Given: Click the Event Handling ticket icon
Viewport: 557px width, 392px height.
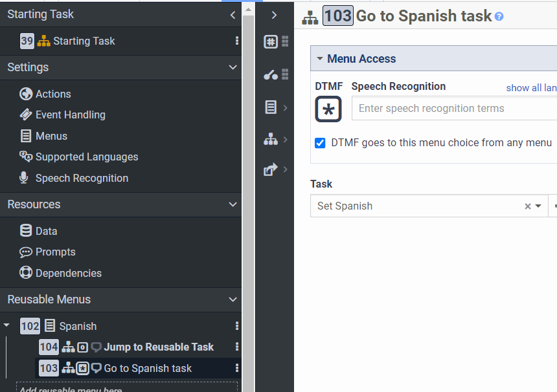Looking at the screenshot, I should 26,114.
